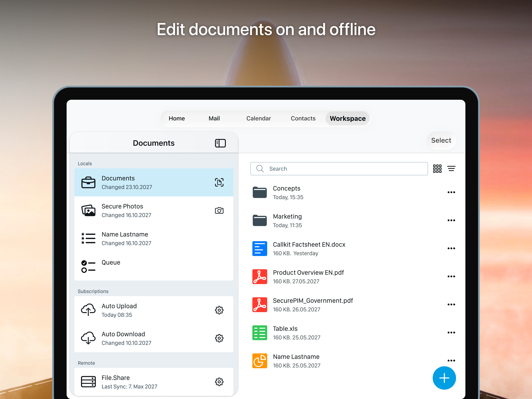The image size is (532, 399).
Task: Click the File.Share server icon
Action: pos(88,382)
